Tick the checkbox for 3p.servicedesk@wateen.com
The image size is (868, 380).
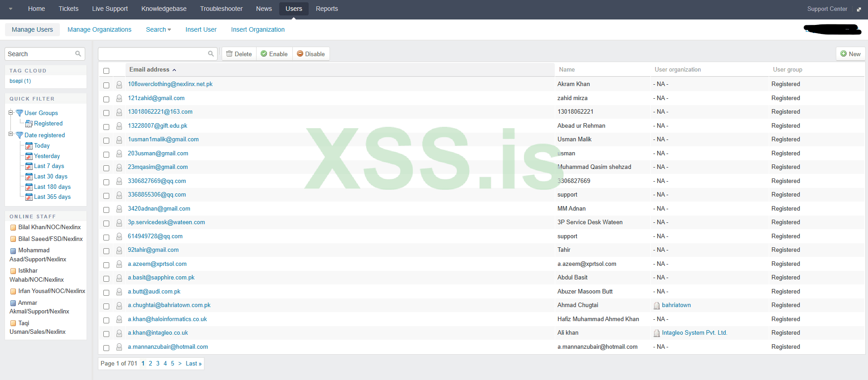tap(106, 223)
